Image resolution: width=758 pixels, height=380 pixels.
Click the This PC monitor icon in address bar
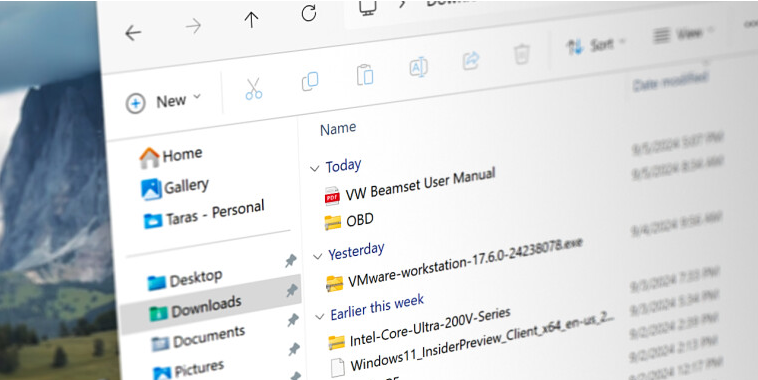[368, 7]
